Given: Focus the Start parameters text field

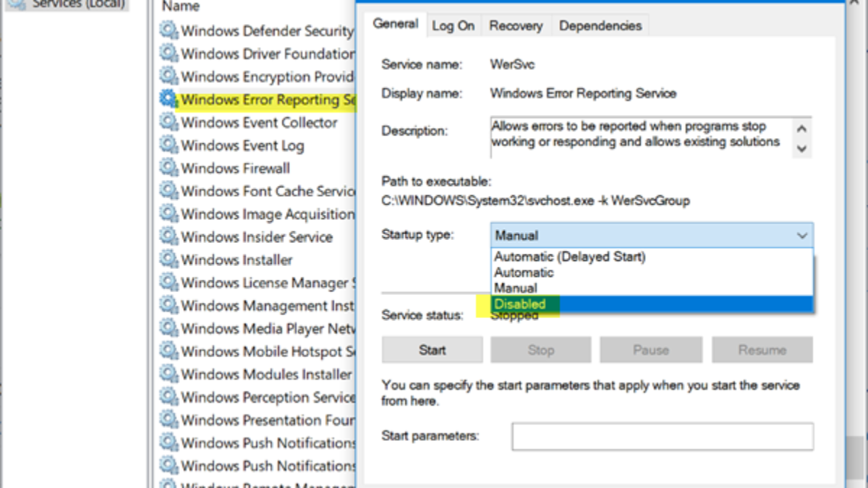Looking at the screenshot, I should 663,437.
